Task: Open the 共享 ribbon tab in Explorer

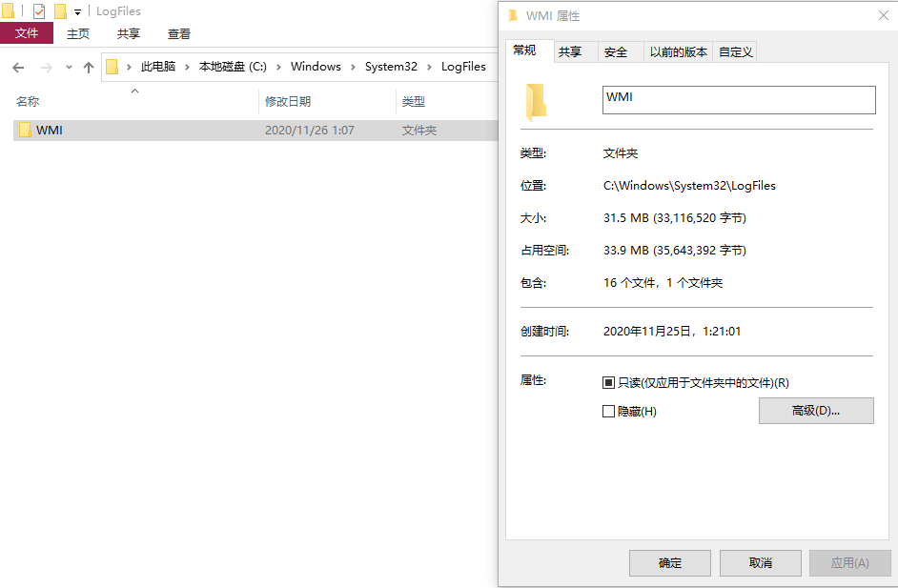Action: pyautogui.click(x=129, y=33)
